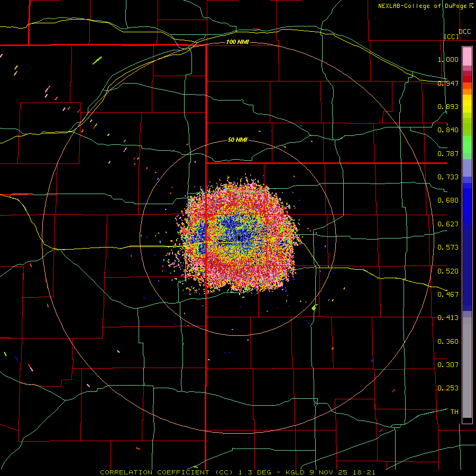This screenshot has width=476, height=476.
Task: Click the 0.467 scale value
Action: [x=448, y=295]
